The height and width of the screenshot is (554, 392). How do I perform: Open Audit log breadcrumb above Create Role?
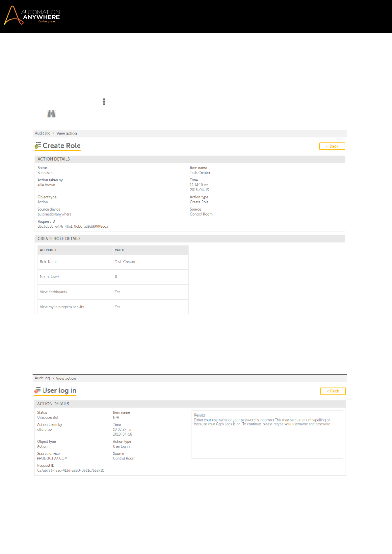[42, 133]
